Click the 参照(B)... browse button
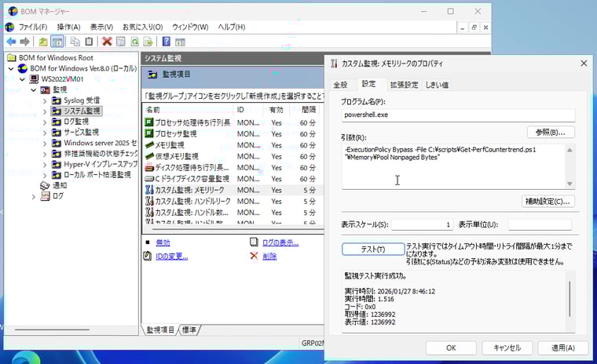The width and height of the screenshot is (597, 364). pos(551,132)
